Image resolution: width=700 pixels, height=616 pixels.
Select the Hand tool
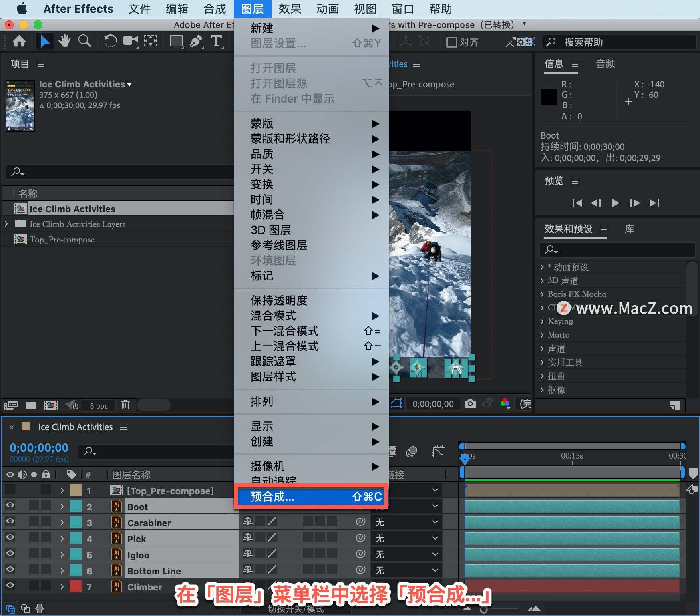[x=64, y=41]
